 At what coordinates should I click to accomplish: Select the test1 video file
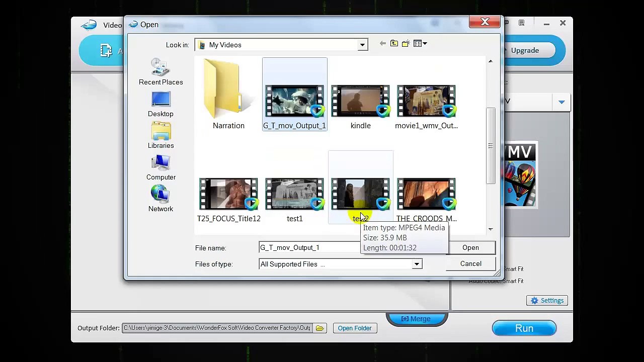tap(294, 200)
